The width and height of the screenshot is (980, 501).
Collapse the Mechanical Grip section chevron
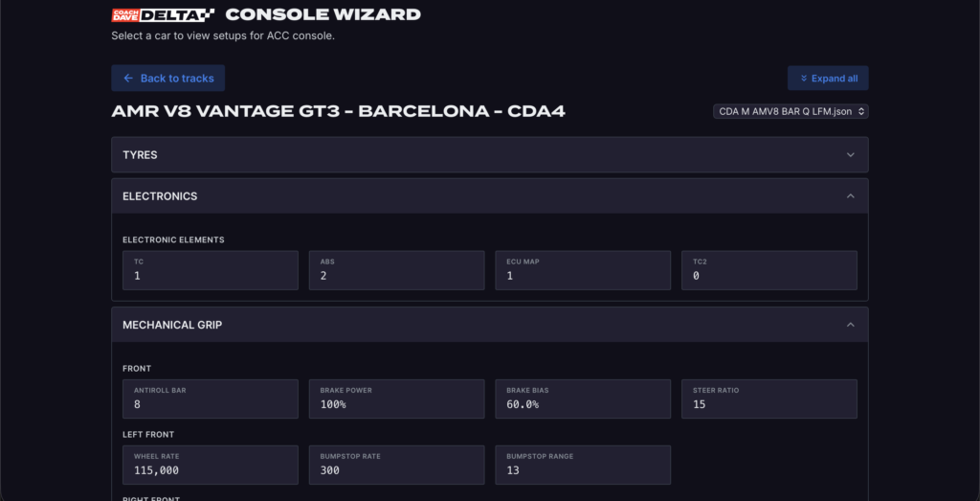[x=851, y=325]
